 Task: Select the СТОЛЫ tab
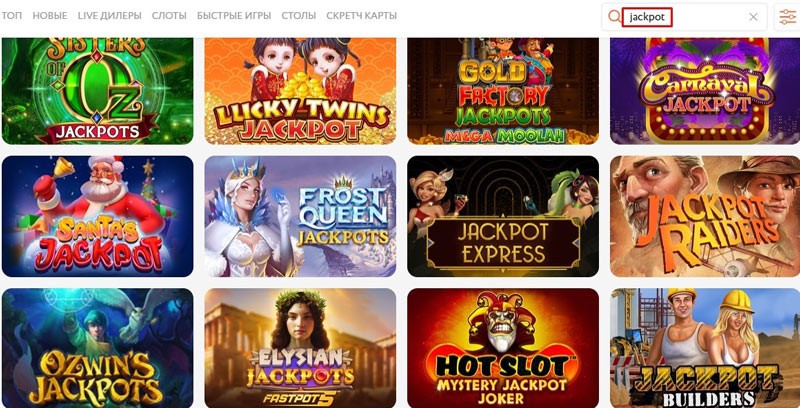(x=298, y=16)
